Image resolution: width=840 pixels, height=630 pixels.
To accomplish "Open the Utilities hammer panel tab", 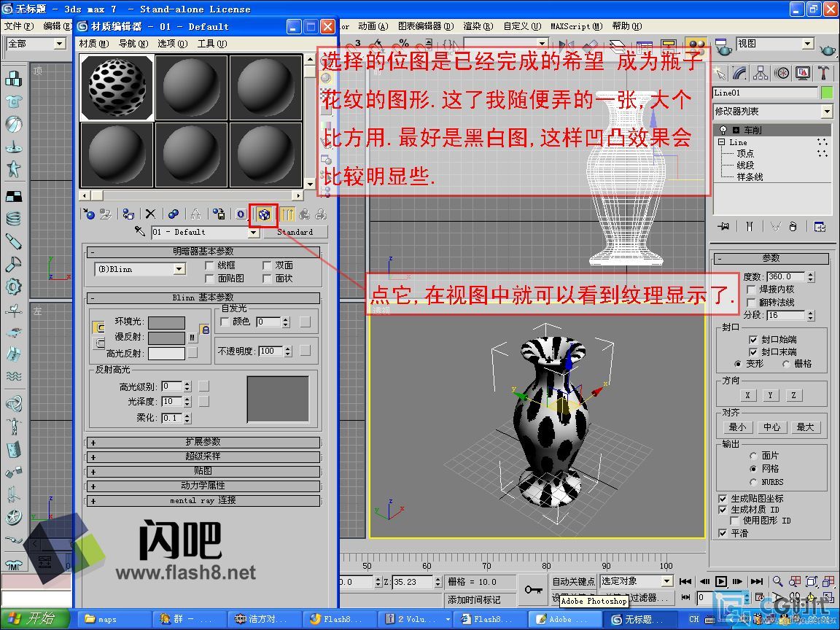I will (823, 73).
